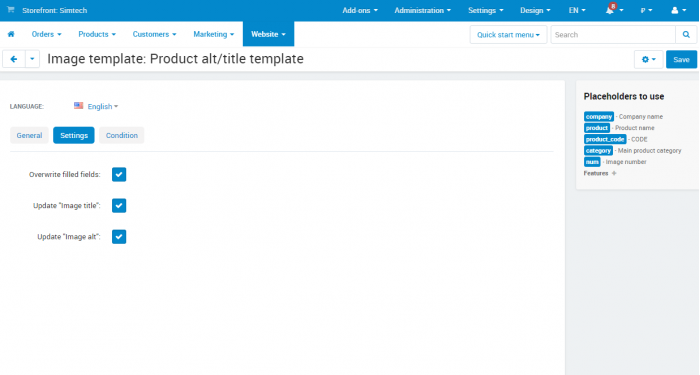Open the Settings top dropdown menu

click(486, 10)
